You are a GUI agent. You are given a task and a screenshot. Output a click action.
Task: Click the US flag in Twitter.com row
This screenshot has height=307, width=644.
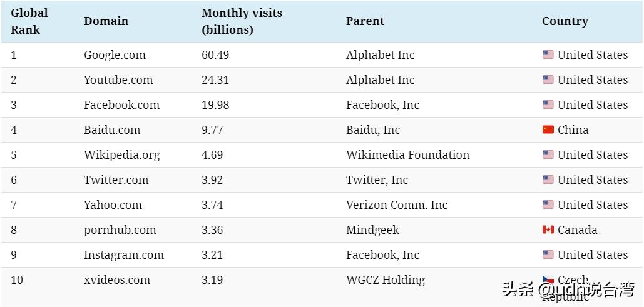pos(548,179)
